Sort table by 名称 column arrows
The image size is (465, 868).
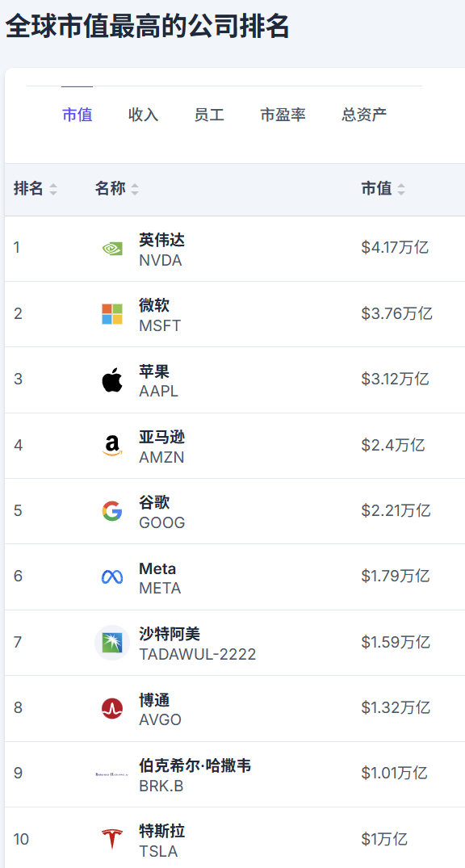click(x=135, y=189)
